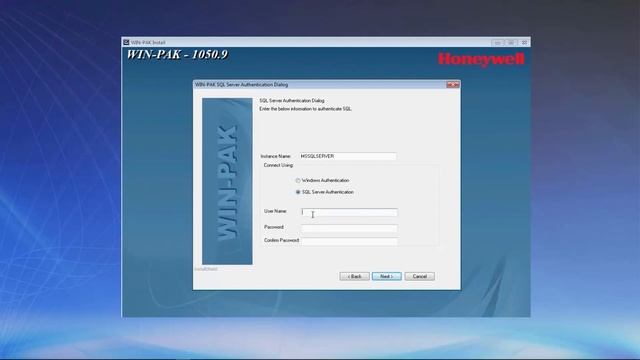
Task: Click the vertical WIN-PAK banner image
Action: coord(227,181)
